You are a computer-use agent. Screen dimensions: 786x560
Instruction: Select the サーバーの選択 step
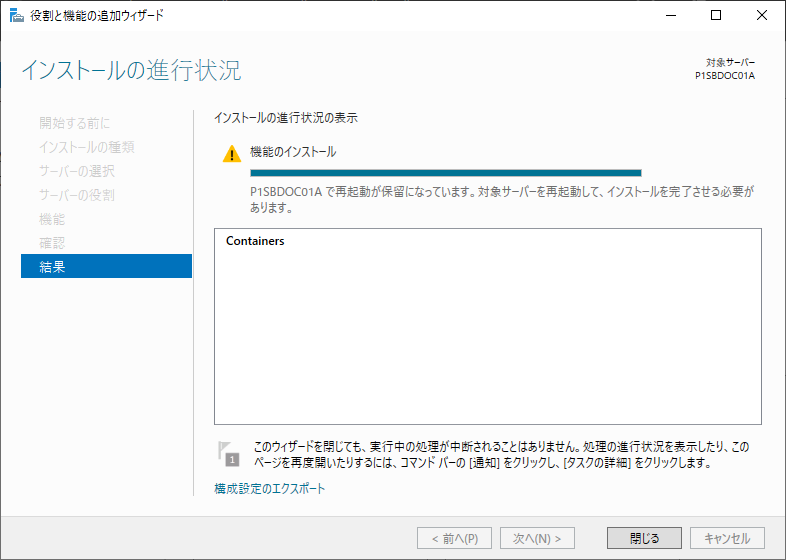pyautogui.click(x=77, y=171)
